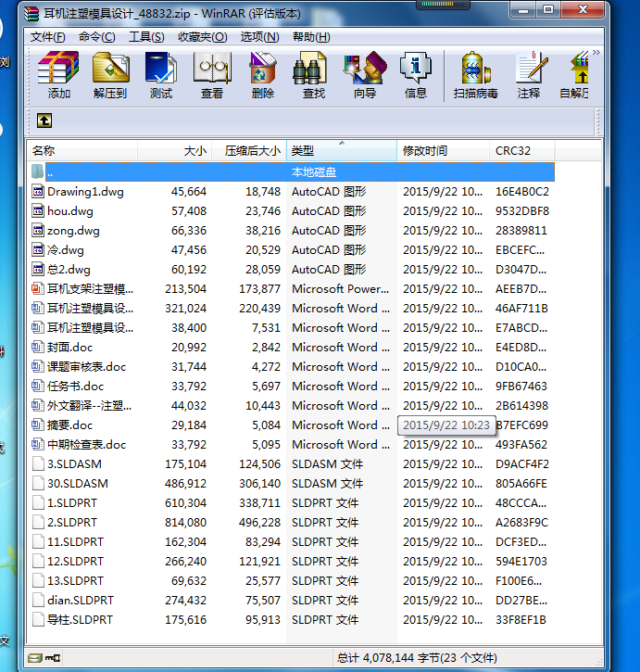The width and height of the screenshot is (640, 672).
Task: Select the file 1.SLDPRT
Action: point(72,503)
